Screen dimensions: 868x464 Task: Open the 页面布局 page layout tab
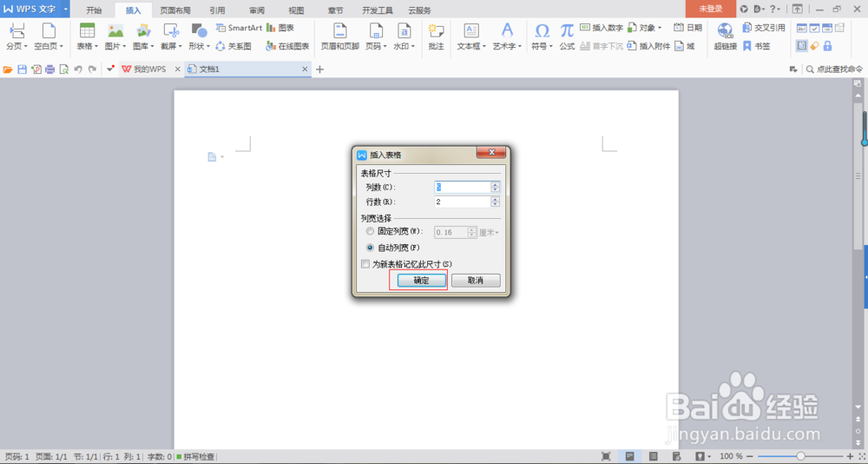[175, 10]
